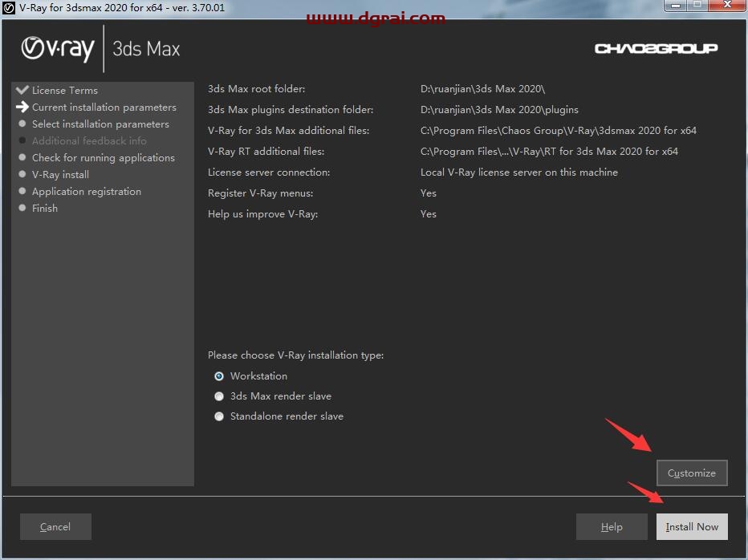
Task: Select Application registration step
Action: (86, 191)
